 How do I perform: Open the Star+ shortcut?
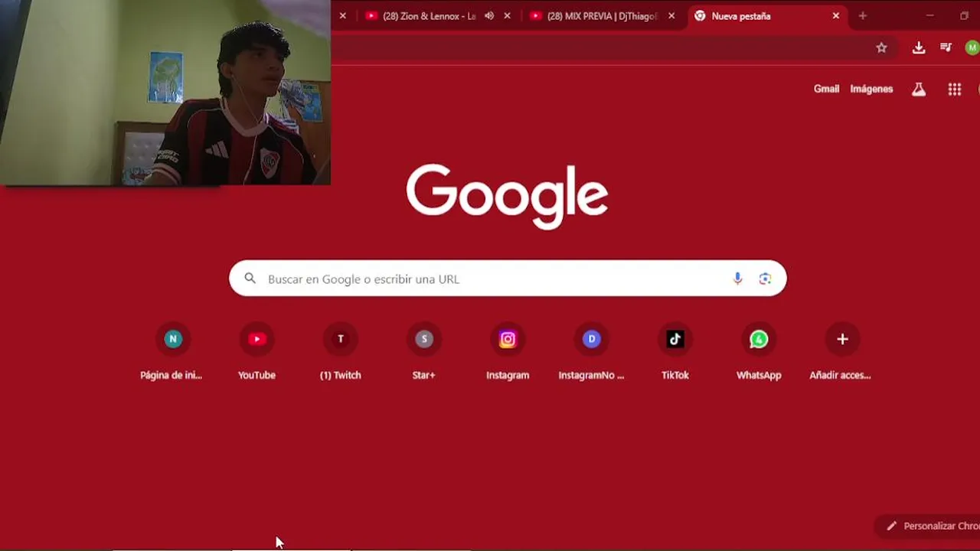(424, 352)
